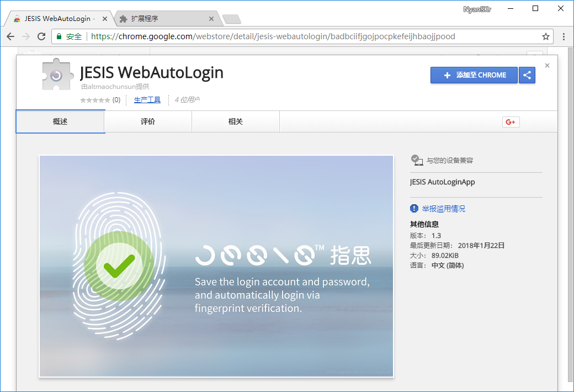Go back to the previous page
This screenshot has width=574, height=392.
tap(10, 36)
